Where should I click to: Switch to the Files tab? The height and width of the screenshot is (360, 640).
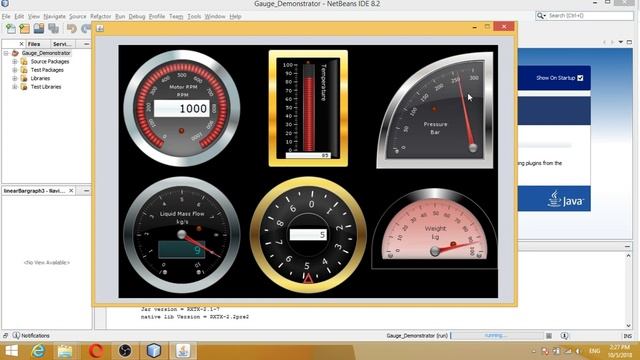pos(34,44)
